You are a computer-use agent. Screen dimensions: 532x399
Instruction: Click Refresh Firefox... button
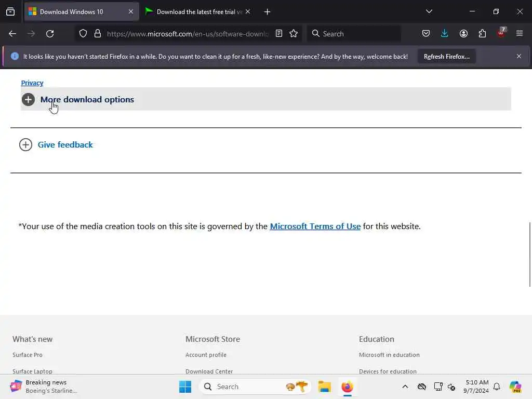[446, 57]
